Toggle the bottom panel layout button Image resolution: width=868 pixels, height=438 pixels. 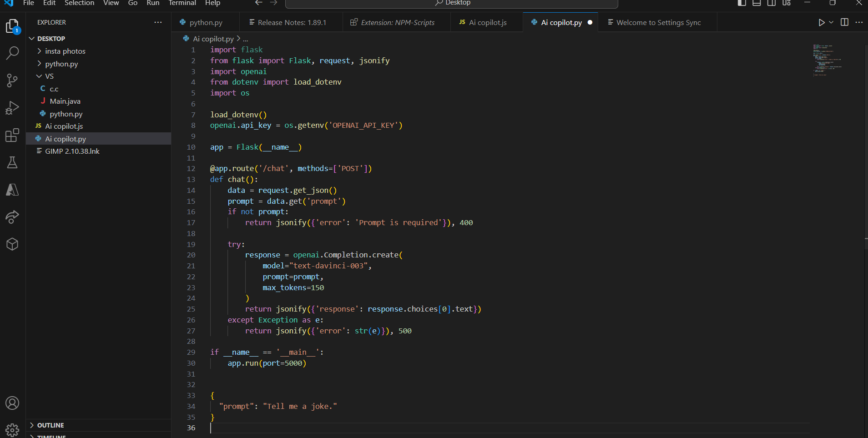[x=757, y=3]
